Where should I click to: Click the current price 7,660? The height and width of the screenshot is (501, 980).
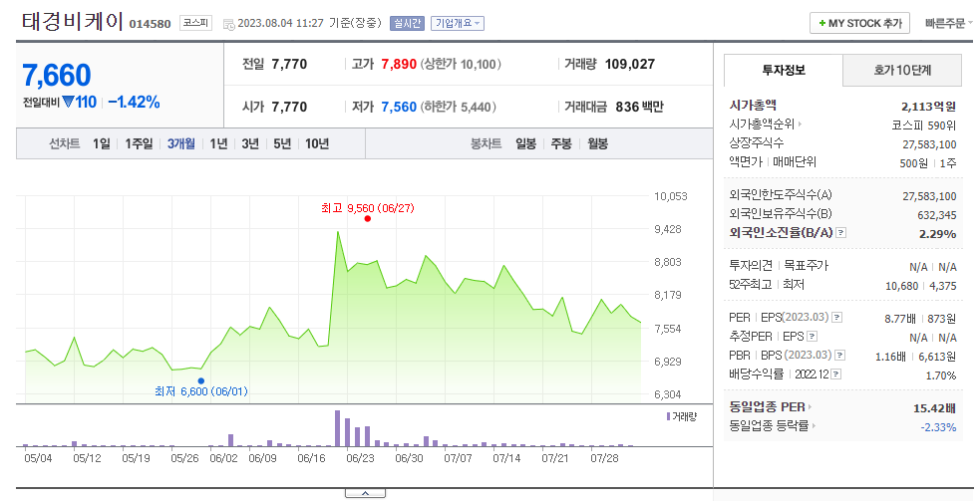pyautogui.click(x=57, y=75)
